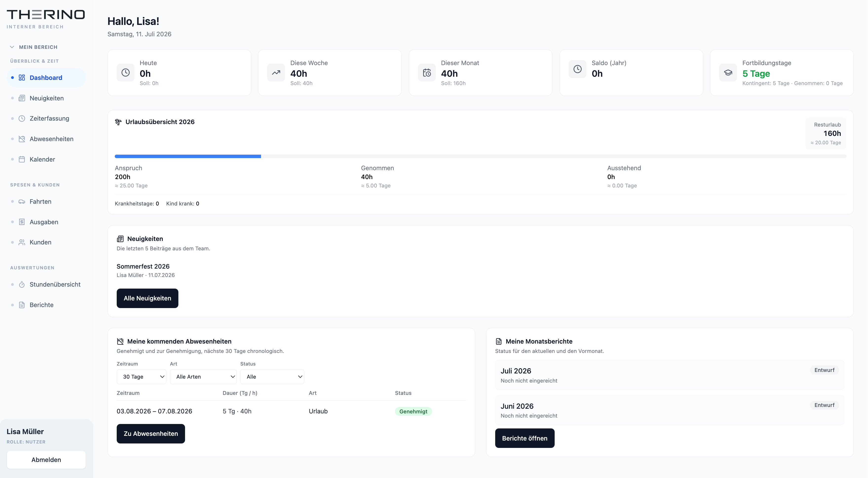This screenshot has height=478, width=868.
Task: Click the Entwurf badge for Juli 2026
Action: pos(825,370)
